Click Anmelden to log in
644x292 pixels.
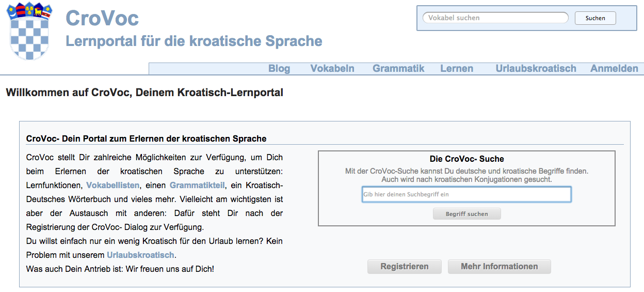(x=614, y=68)
